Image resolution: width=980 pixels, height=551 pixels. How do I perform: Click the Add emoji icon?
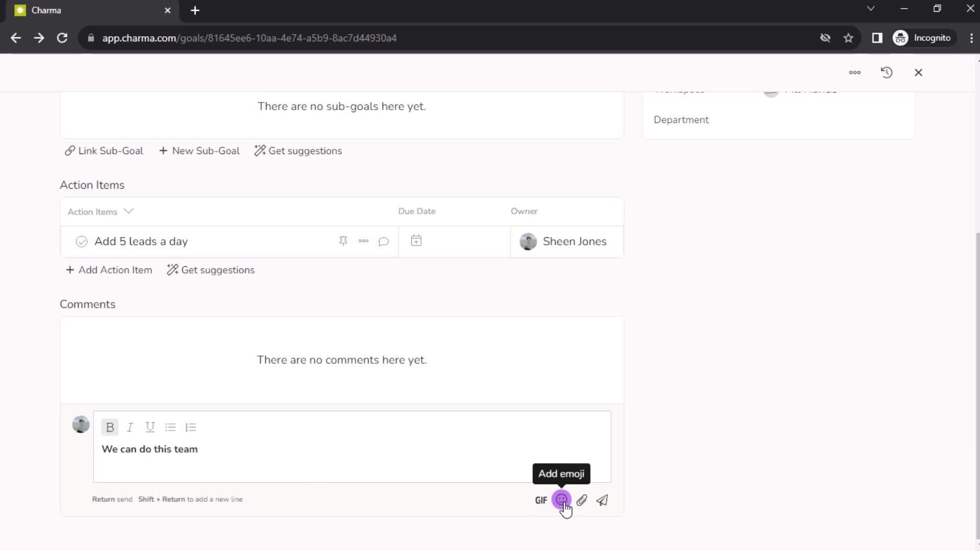561,500
